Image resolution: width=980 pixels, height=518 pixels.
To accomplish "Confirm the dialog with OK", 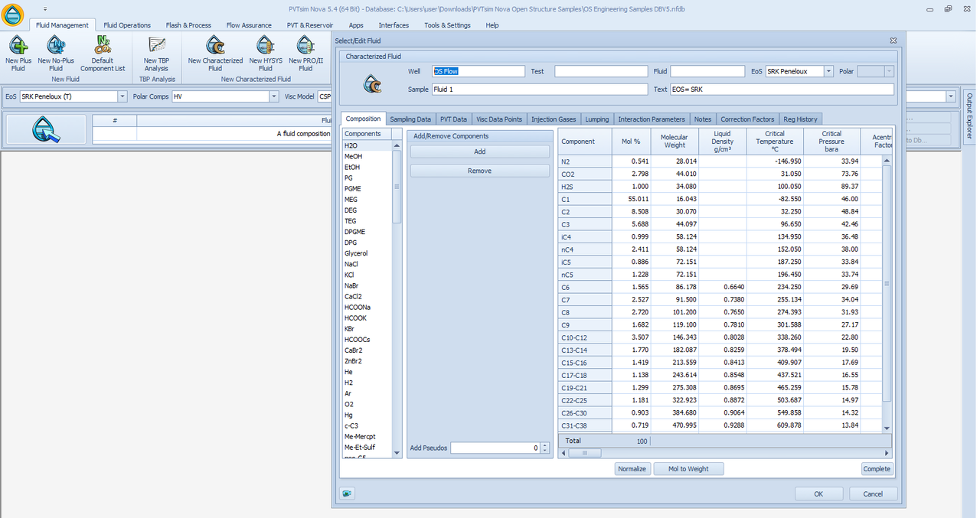I will [818, 494].
